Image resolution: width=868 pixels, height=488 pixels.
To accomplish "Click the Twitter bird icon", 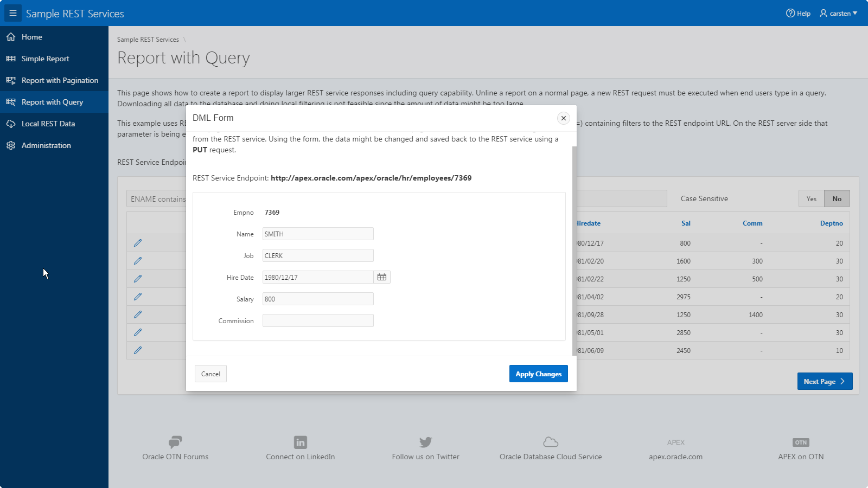I will (425, 442).
